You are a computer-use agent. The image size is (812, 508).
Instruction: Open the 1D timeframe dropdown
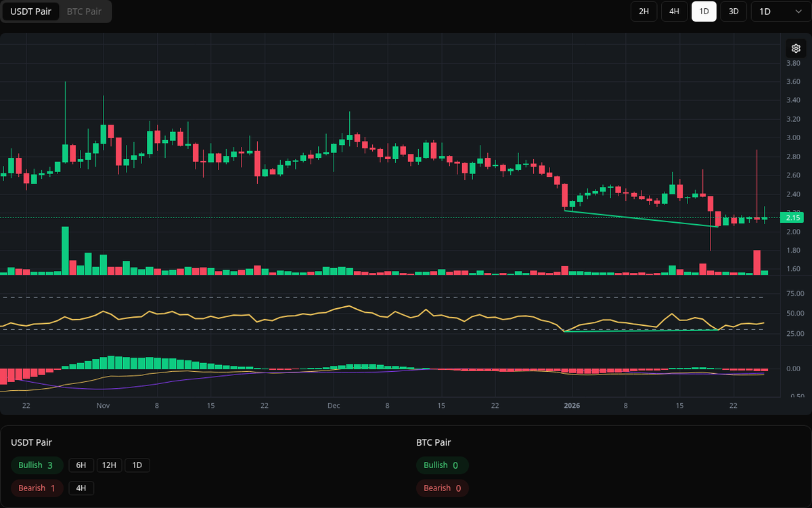781,12
